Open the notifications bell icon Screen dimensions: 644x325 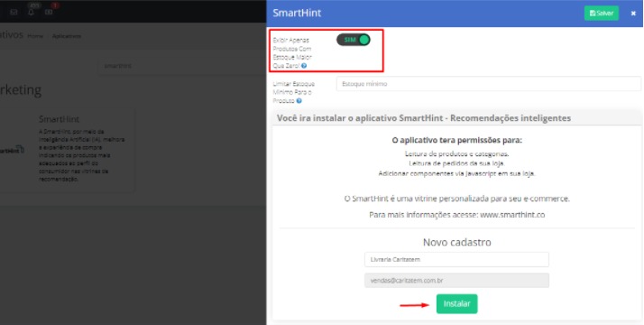[32, 13]
